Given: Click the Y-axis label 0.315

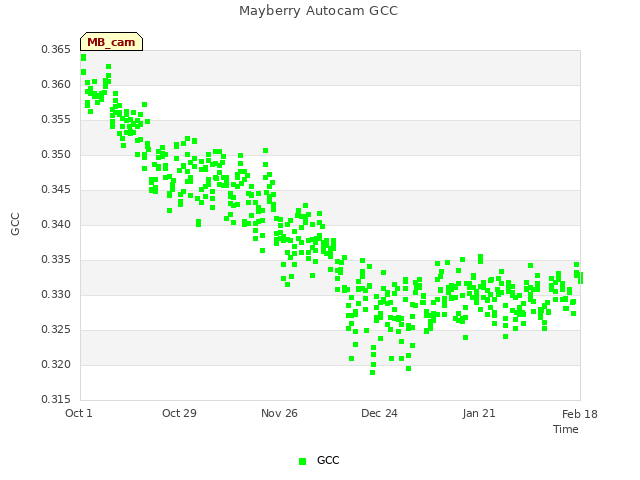Looking at the screenshot, I should tap(56, 399).
